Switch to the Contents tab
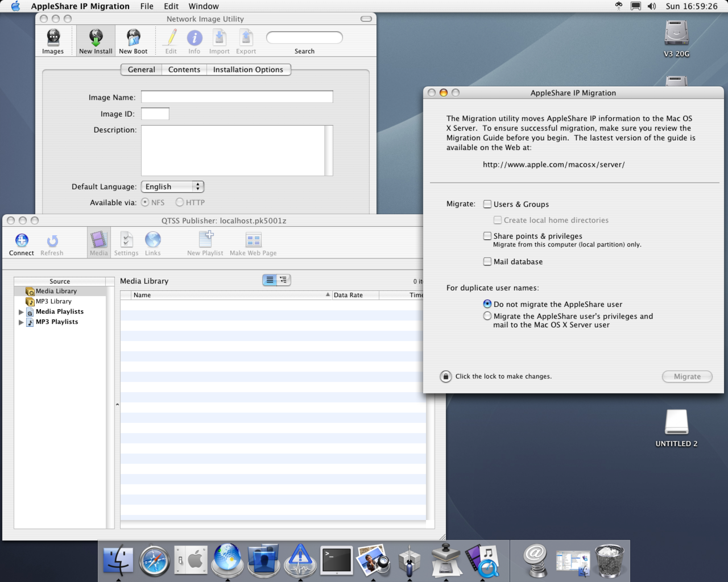 tap(184, 70)
